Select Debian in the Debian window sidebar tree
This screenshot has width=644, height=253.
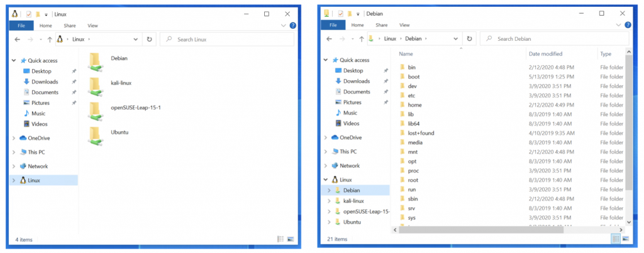351,190
